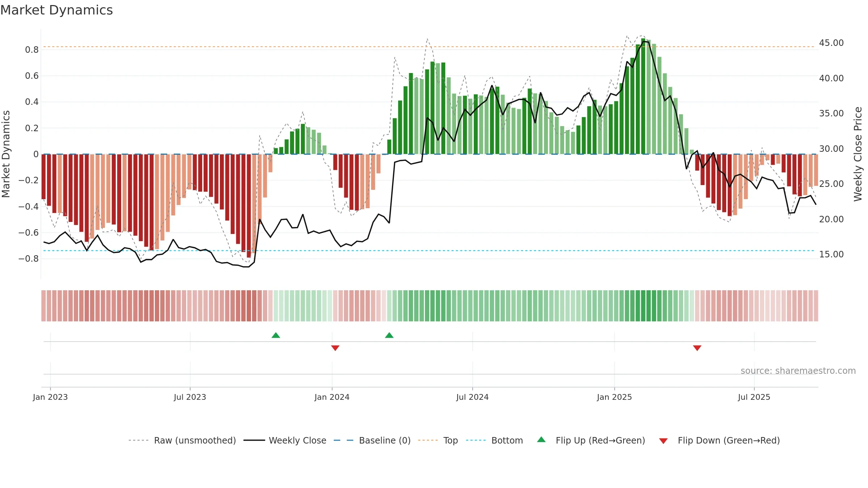Select the red flip-down marker at January 2024
This screenshot has height=488, width=868.
[335, 348]
